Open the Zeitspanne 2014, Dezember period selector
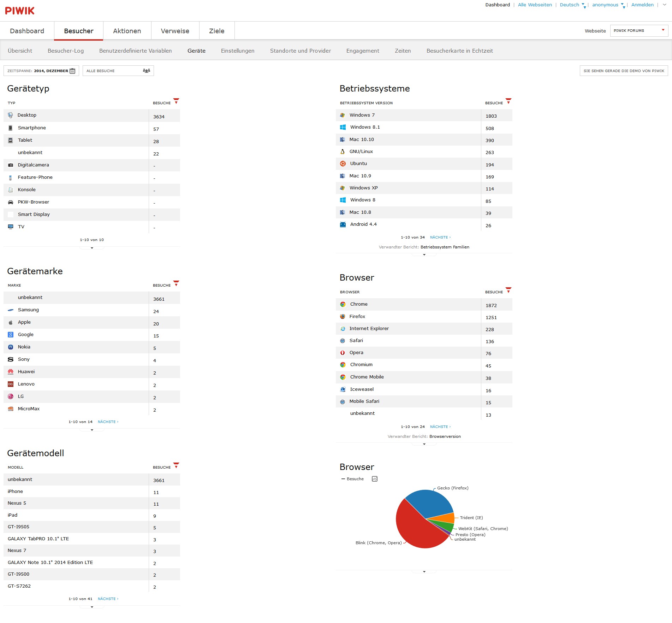The image size is (672, 623). click(x=41, y=71)
